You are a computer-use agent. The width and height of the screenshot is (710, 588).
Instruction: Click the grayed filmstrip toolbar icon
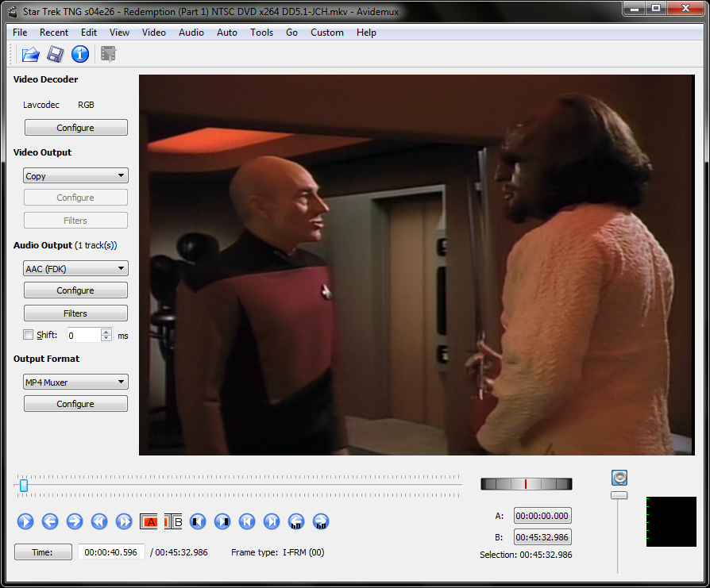click(109, 54)
